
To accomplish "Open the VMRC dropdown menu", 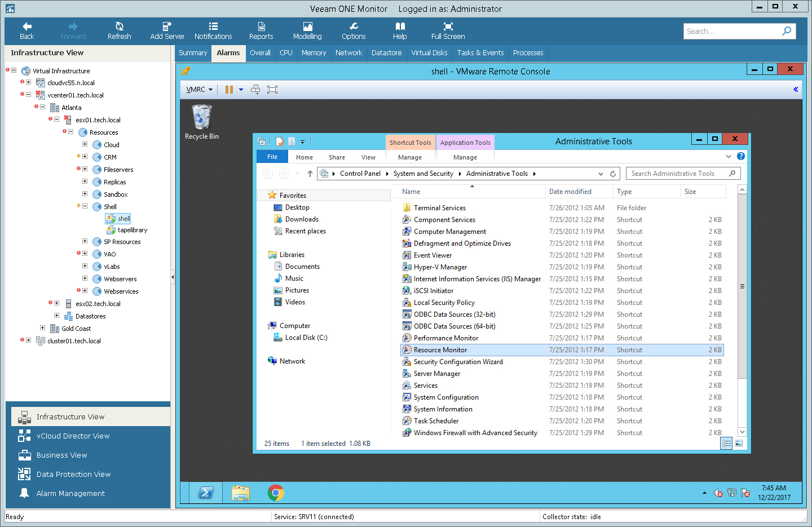I will tap(200, 90).
